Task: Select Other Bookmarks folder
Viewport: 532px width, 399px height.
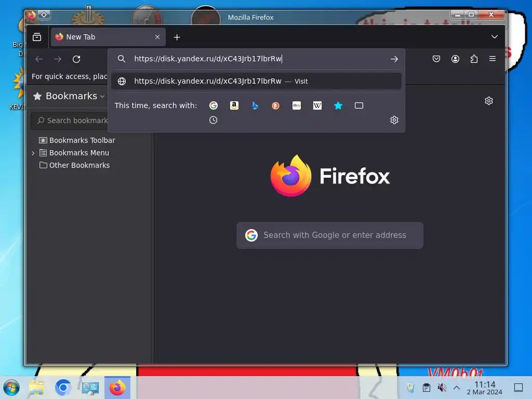Action: [75, 165]
